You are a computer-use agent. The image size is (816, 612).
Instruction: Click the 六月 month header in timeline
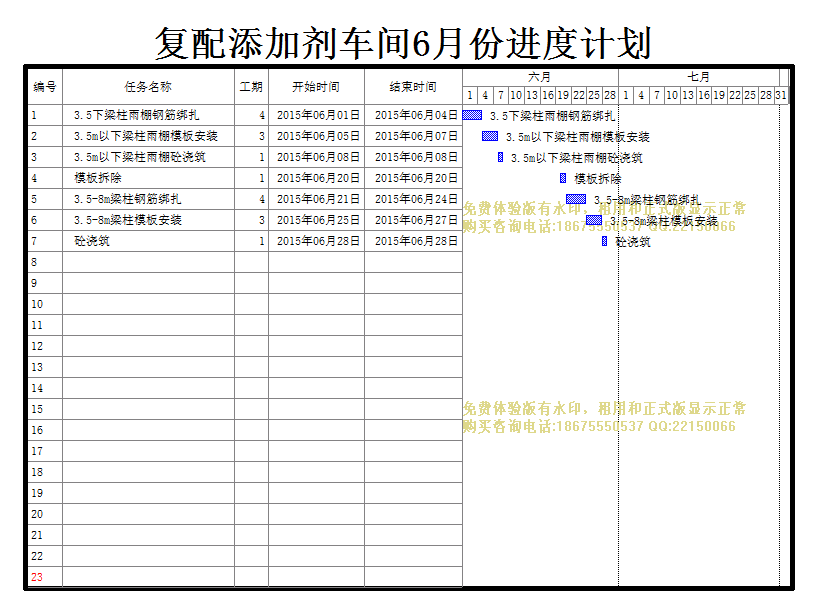pos(540,77)
